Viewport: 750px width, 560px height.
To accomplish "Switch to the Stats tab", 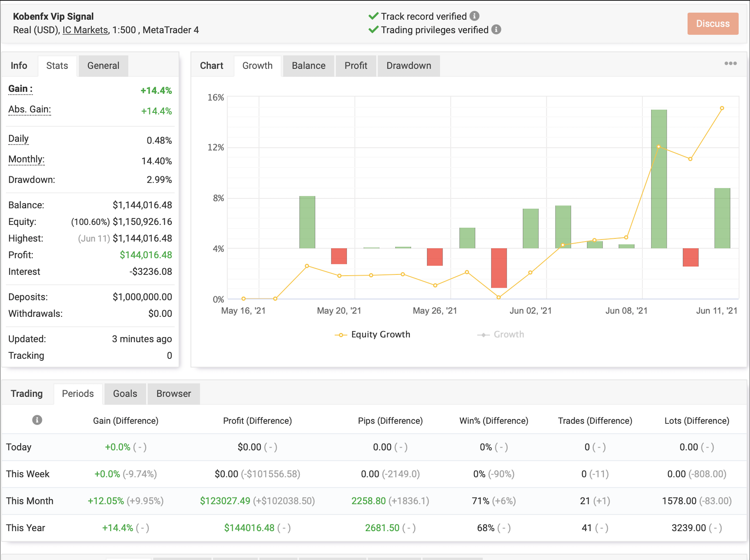I will pos(57,66).
